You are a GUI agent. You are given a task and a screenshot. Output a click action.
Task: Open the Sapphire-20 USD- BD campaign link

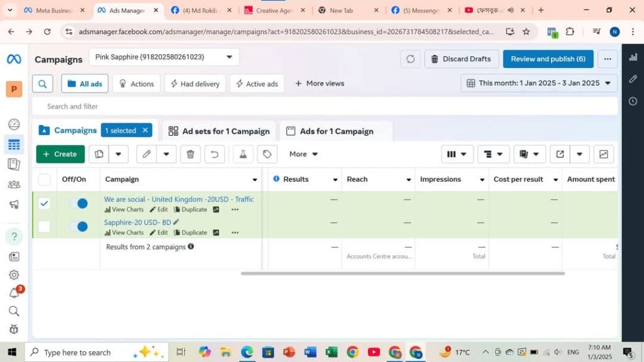(137, 222)
